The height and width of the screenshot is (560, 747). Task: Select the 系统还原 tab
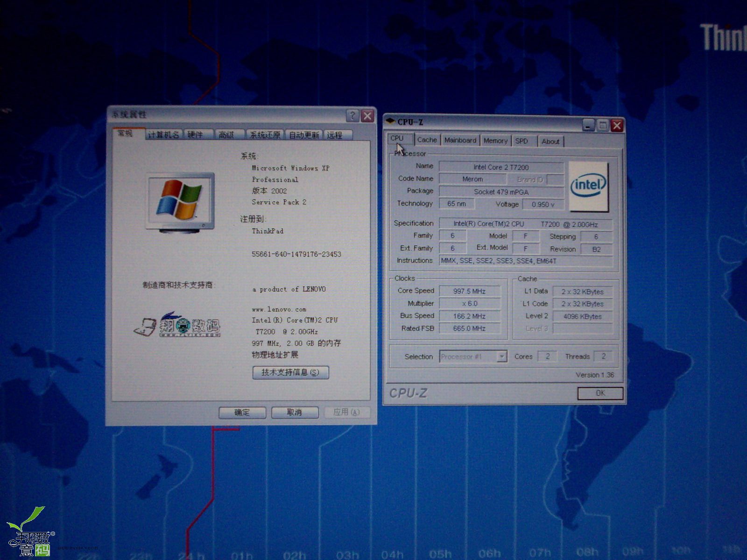[x=265, y=134]
